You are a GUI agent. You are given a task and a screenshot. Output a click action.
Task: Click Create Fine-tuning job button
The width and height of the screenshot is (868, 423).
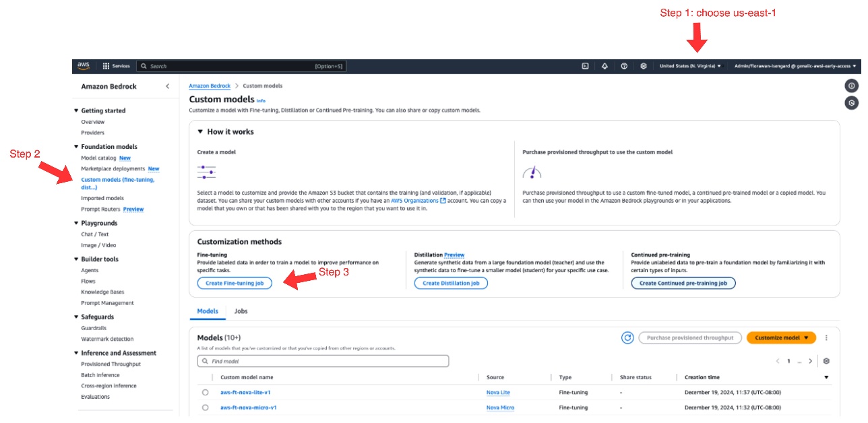pos(235,284)
